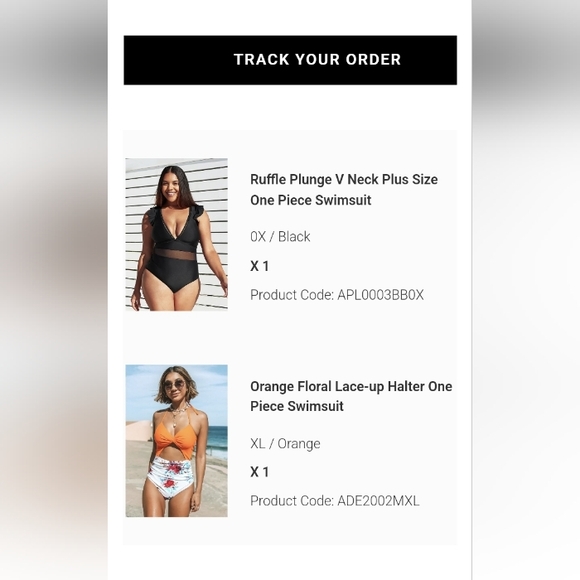Click the X 1 quantity for orange swimsuit
The width and height of the screenshot is (580, 580).
click(x=259, y=472)
